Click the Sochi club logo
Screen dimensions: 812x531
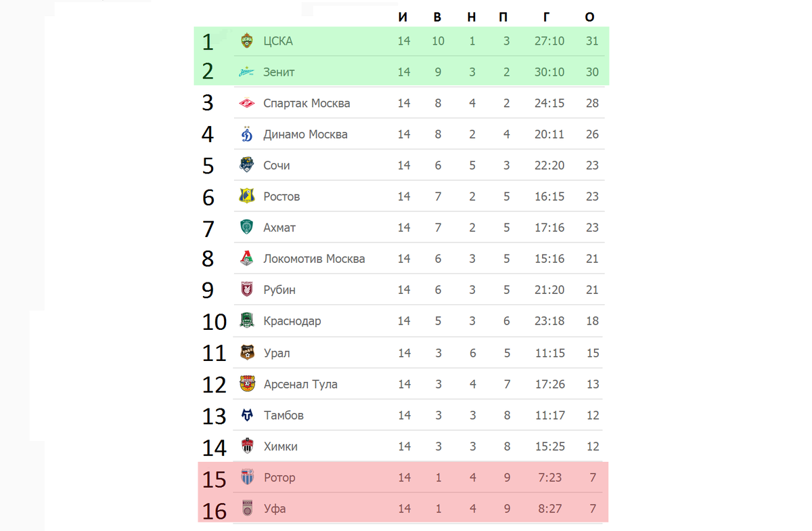coord(247,165)
